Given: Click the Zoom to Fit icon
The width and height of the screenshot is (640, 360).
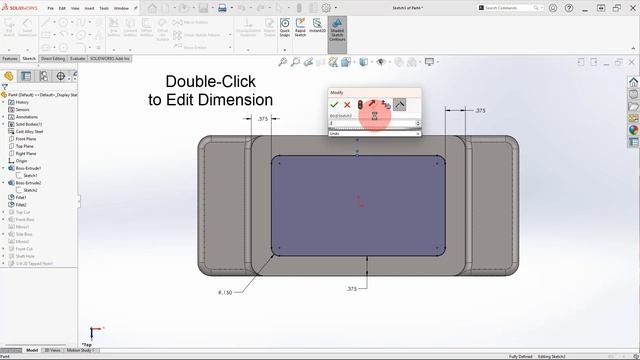Looking at the screenshot, I should click(x=282, y=62).
